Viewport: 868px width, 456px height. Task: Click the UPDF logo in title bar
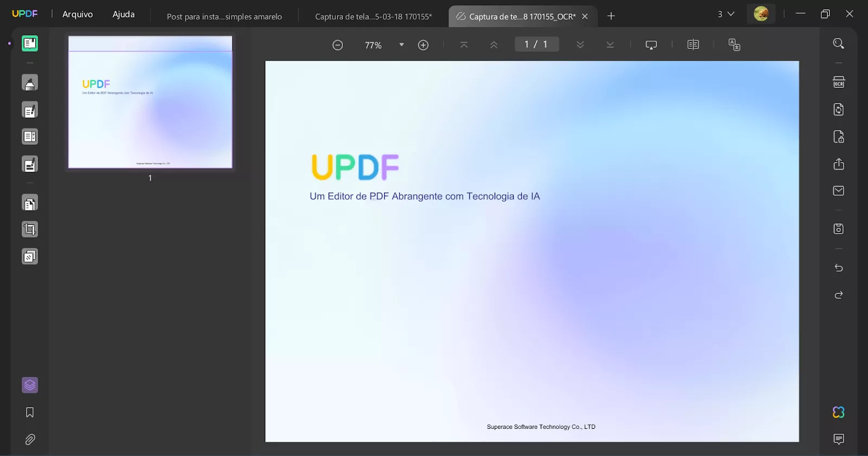(25, 14)
